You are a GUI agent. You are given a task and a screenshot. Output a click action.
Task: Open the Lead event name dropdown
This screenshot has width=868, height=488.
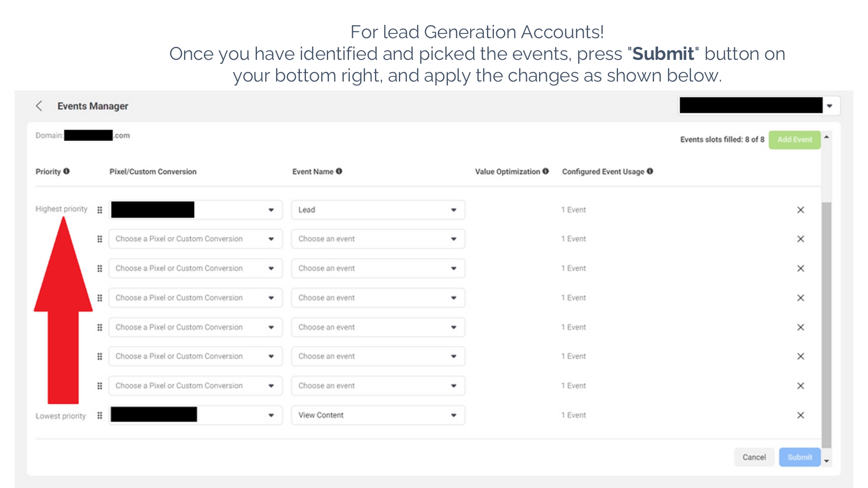coord(378,210)
